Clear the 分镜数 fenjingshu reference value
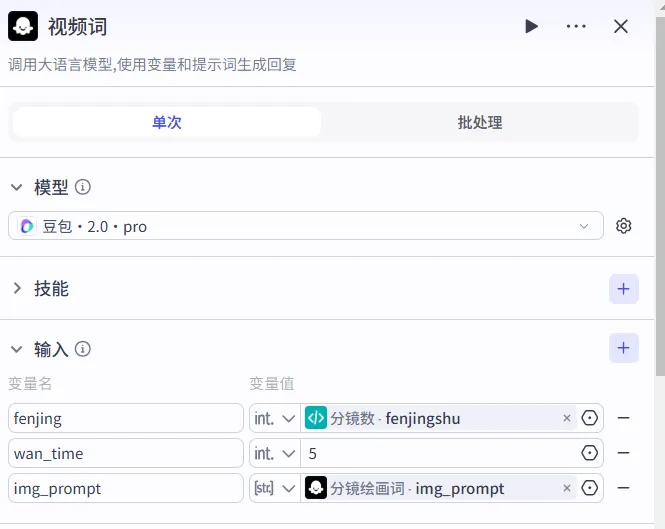Screen dimensions: 665x529 pyautogui.click(x=567, y=418)
